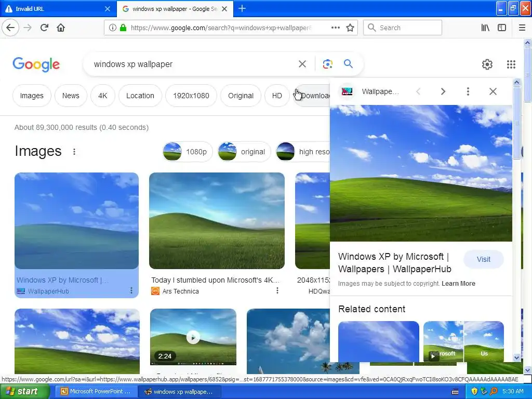This screenshot has height=399, width=532.
Task: Apply the Location filter chip
Action: click(x=140, y=96)
